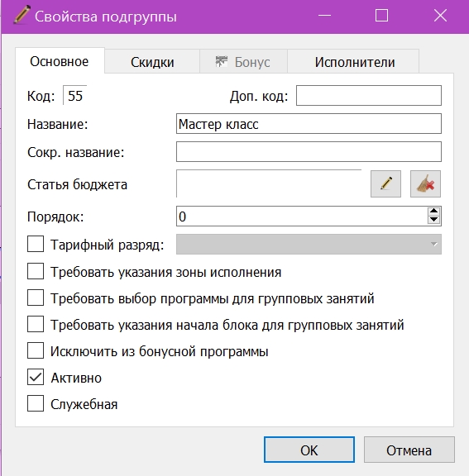
Task: Open the Тарифный разряд dropdown list
Action: [x=309, y=244]
